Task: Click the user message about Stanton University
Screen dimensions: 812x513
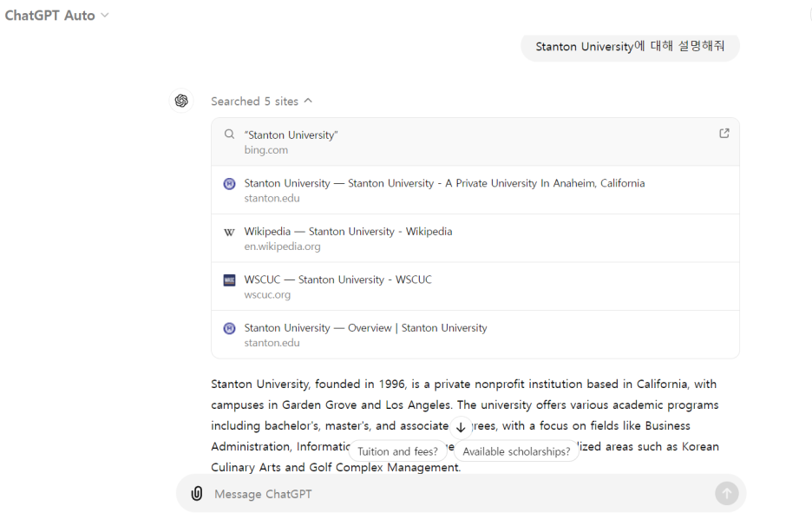Action: tap(630, 47)
